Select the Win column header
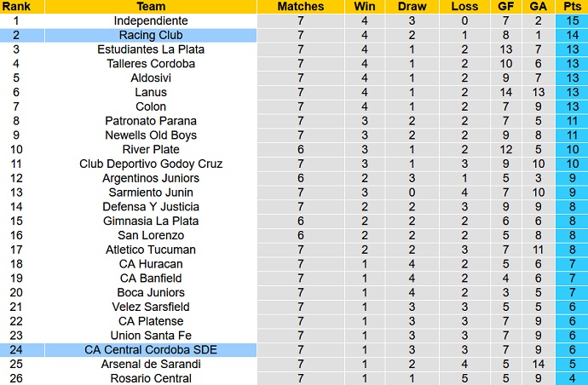Viewport: 588px width, 385px height. tap(364, 6)
